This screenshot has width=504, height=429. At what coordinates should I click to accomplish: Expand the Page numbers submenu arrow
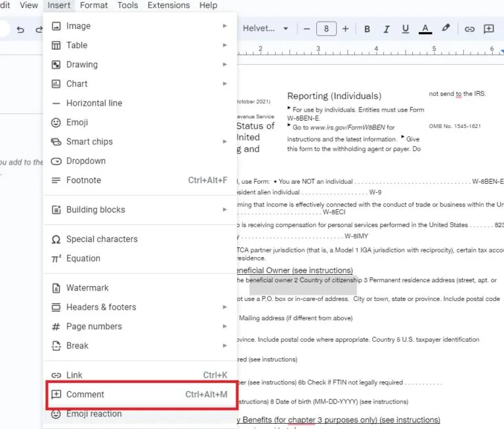click(224, 327)
